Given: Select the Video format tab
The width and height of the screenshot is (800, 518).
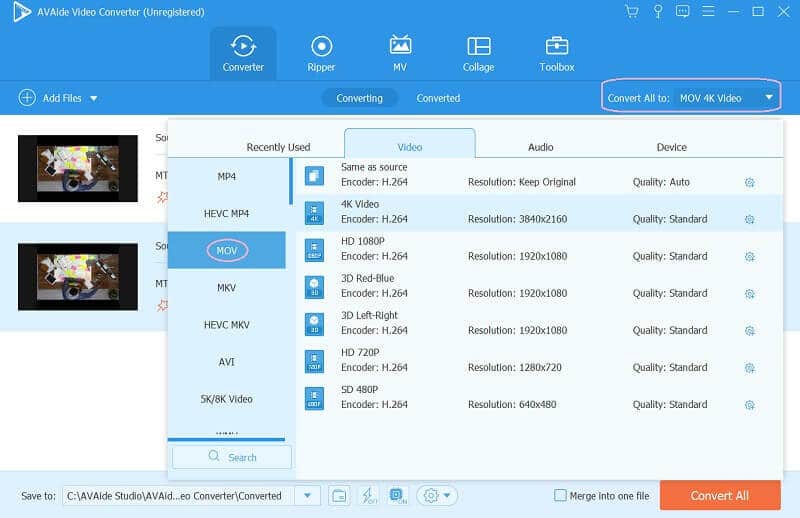Looking at the screenshot, I should click(x=410, y=145).
